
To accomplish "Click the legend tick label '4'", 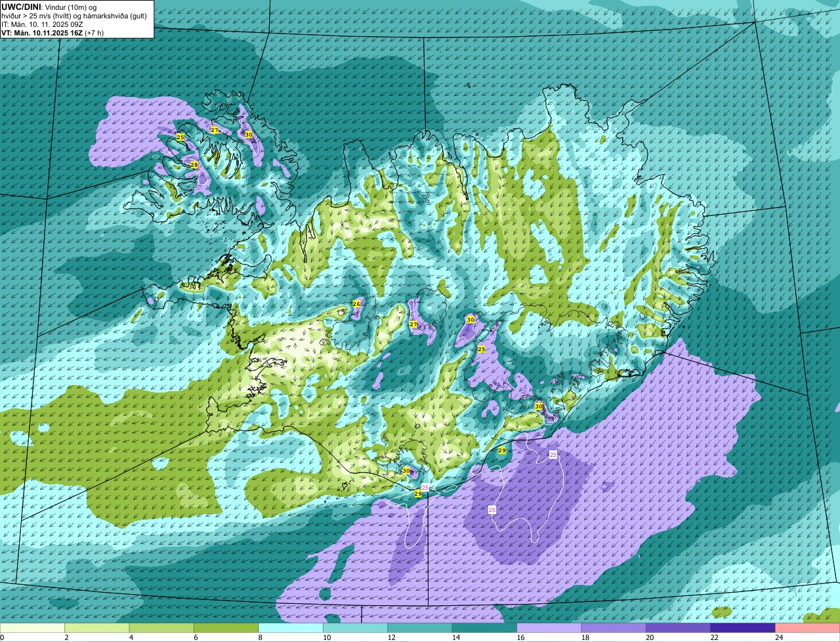I will tap(131, 637).
